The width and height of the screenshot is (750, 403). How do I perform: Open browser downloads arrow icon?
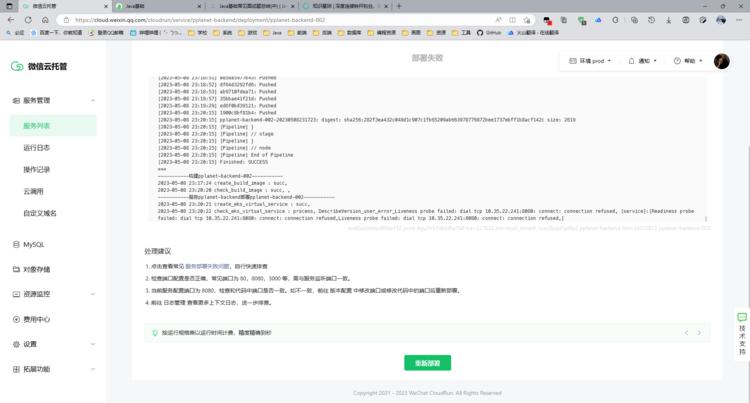(x=668, y=20)
